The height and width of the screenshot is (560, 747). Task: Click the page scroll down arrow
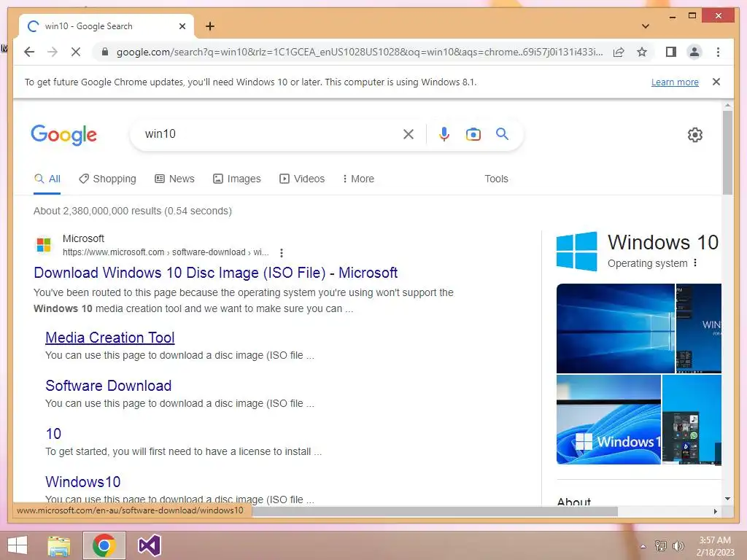coord(727,499)
